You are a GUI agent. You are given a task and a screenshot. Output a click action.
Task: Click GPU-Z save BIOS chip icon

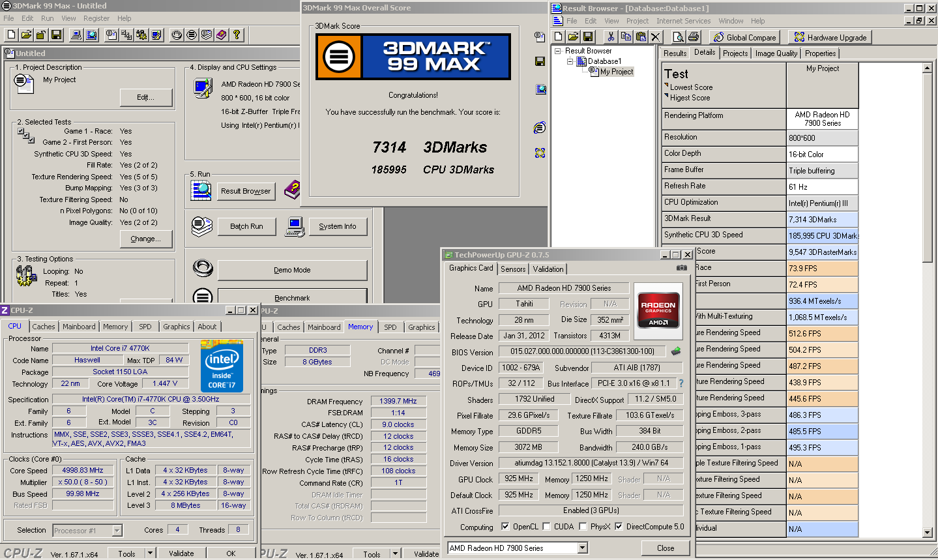(x=676, y=351)
